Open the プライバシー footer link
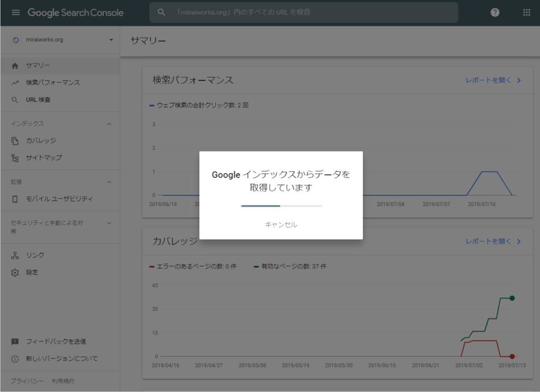Screen dimensions: 540x392 coord(27,381)
